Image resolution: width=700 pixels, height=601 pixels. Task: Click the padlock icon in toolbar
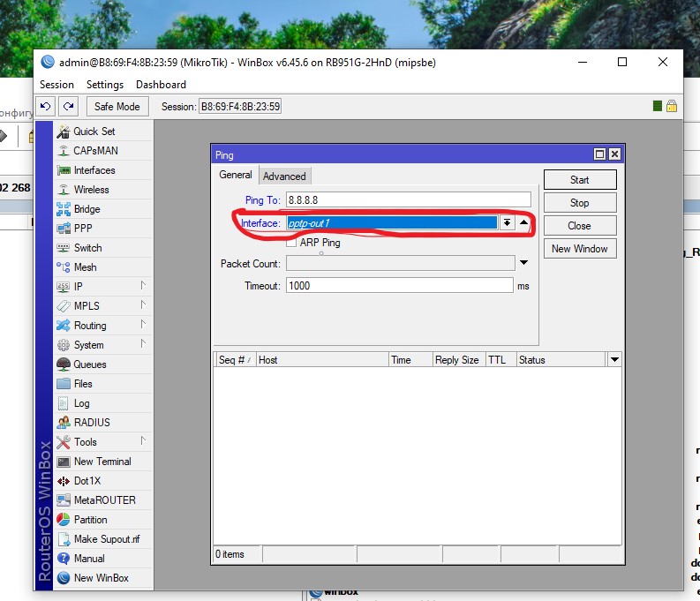[x=672, y=106]
